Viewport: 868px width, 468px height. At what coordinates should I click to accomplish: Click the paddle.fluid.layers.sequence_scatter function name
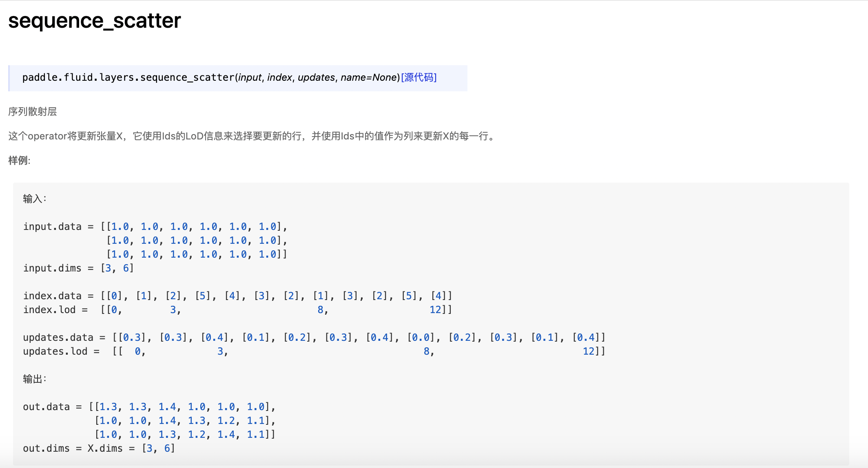click(128, 77)
